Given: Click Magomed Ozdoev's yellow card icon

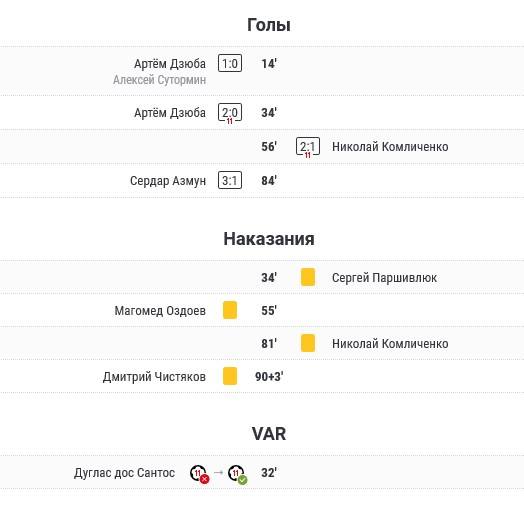Looking at the screenshot, I should pos(230,310).
